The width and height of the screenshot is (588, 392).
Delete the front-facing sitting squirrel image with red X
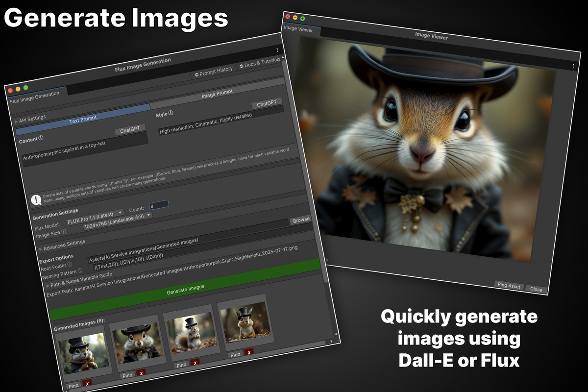[249, 352]
